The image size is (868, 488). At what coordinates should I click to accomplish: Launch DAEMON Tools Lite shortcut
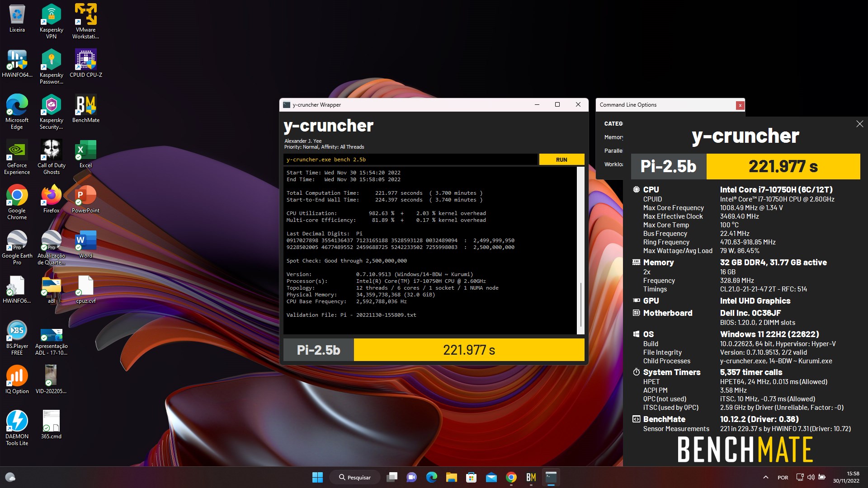[17, 428]
